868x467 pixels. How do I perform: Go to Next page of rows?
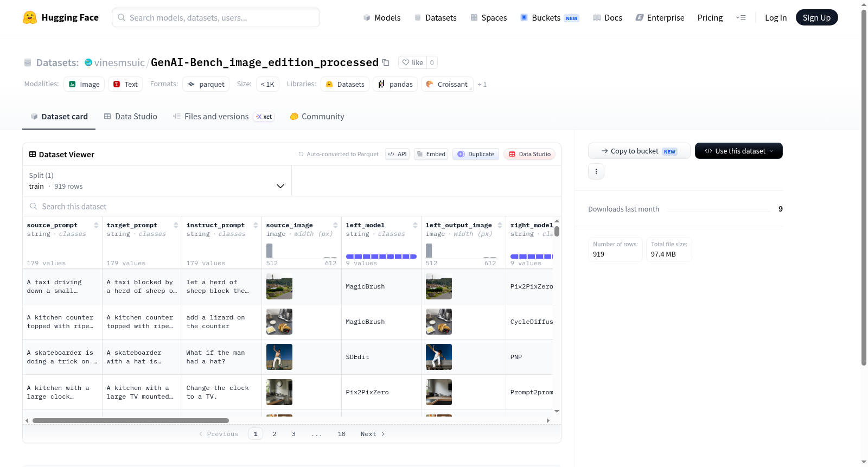tap(373, 434)
